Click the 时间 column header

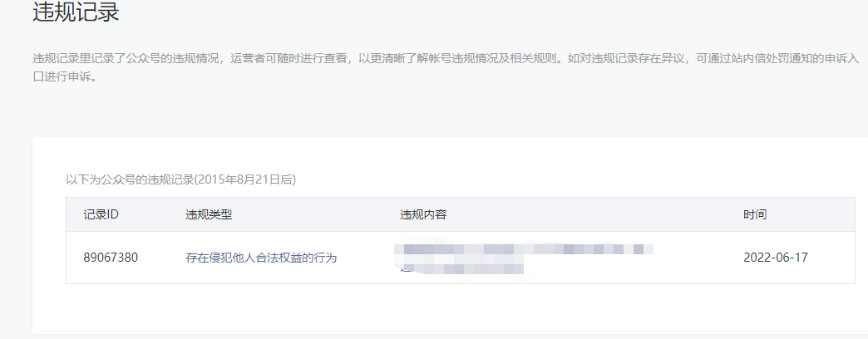[x=755, y=214]
